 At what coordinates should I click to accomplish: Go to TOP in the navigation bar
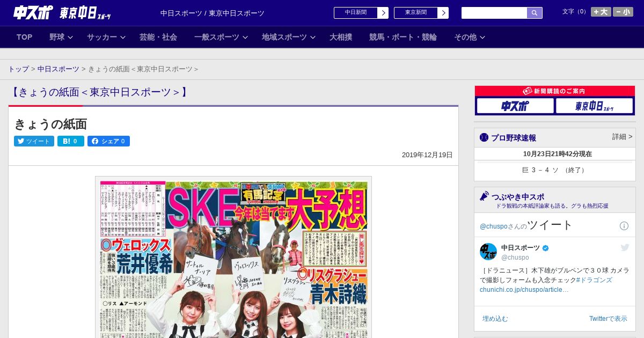point(25,37)
